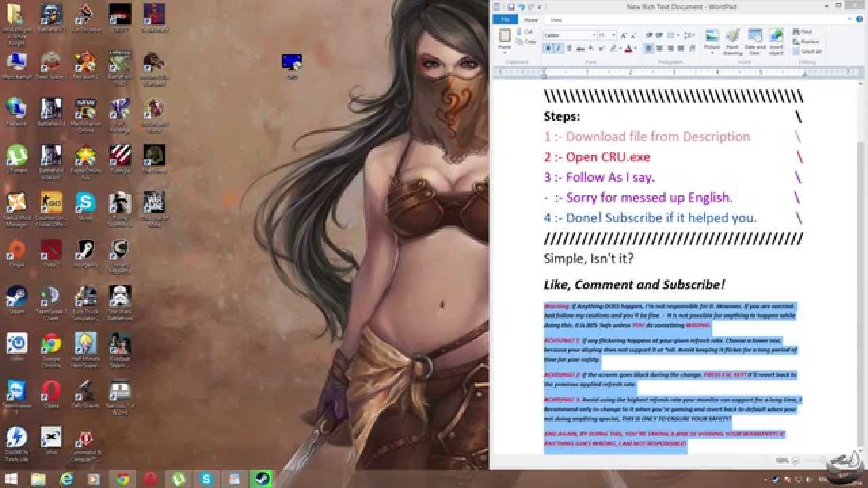Select Google Chrome desktop shortcut
This screenshot has width=868, height=488.
click(52, 350)
